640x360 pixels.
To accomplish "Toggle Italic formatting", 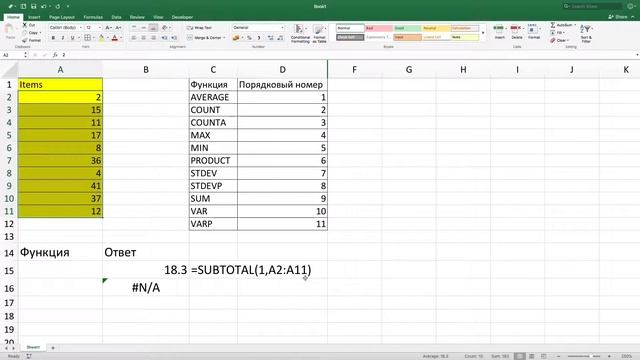I will pos(63,38).
